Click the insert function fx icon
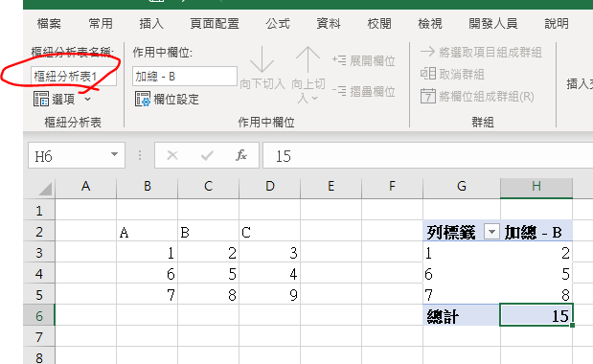The width and height of the screenshot is (593, 364). 241,155
